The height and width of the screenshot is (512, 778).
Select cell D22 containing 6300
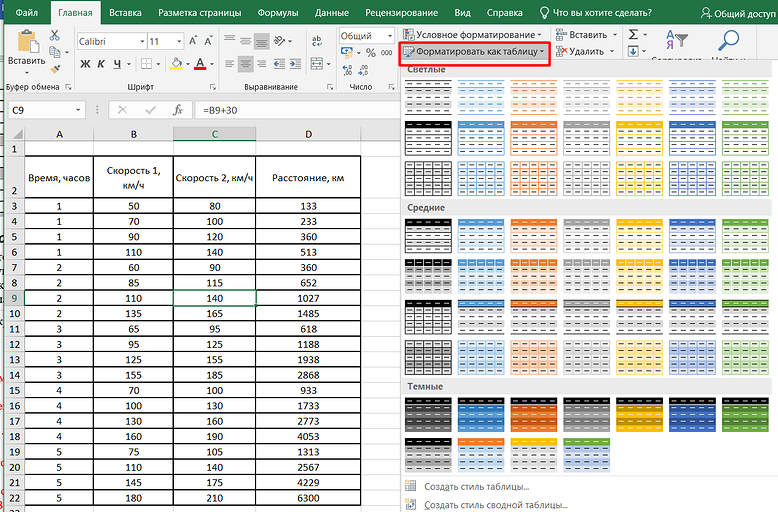[307, 498]
